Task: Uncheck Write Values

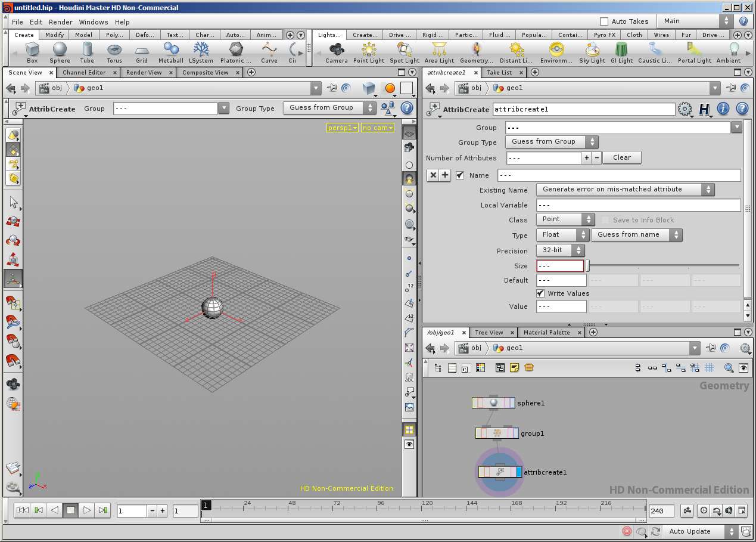Action: pos(540,293)
